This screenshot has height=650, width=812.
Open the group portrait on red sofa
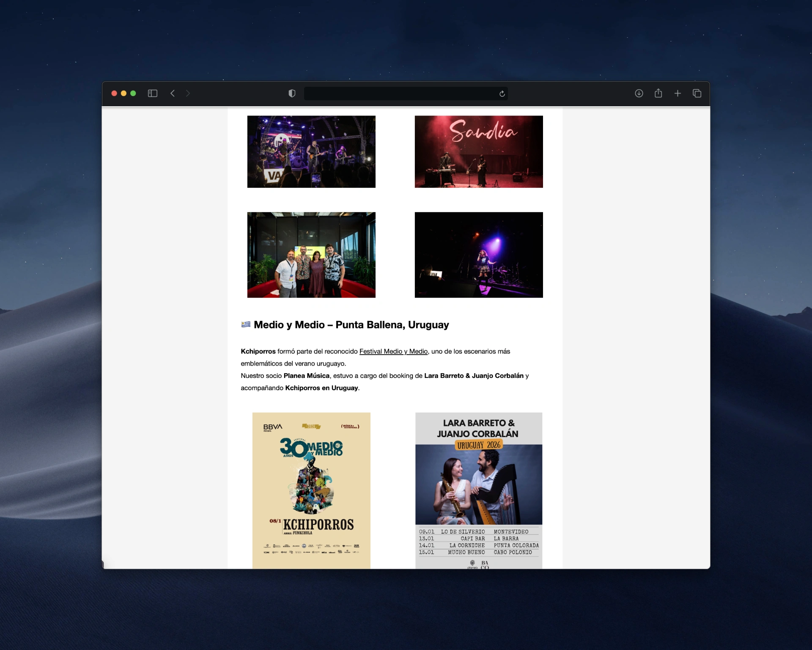(x=311, y=255)
